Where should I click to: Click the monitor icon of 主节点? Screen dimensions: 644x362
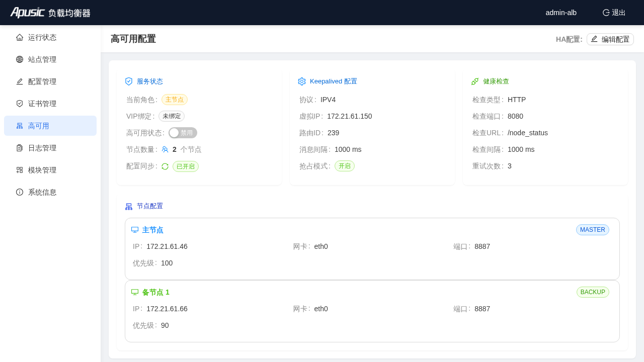click(135, 230)
